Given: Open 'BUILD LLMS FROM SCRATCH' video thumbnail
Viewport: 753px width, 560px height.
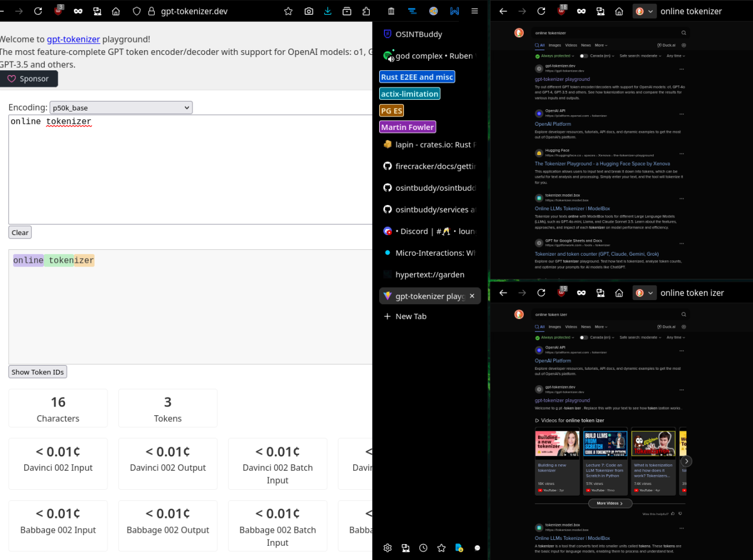Looking at the screenshot, I should click(x=605, y=443).
